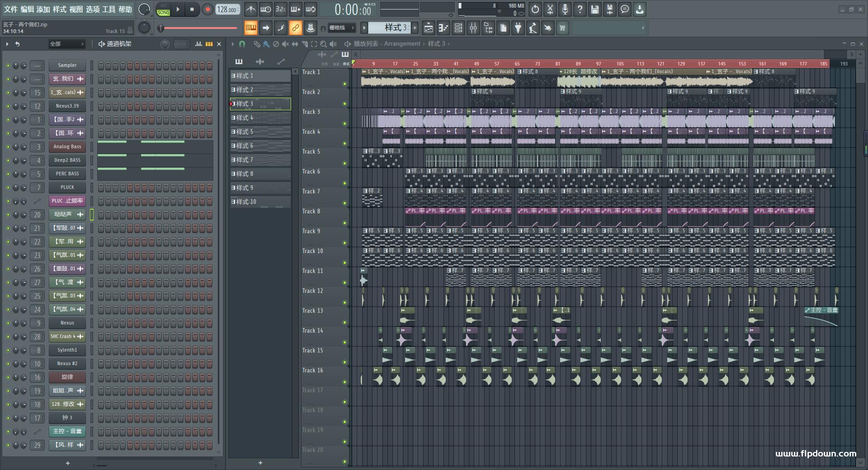Mute the Analog Bass channel LED
The height and width of the screenshot is (470, 868).
point(8,147)
